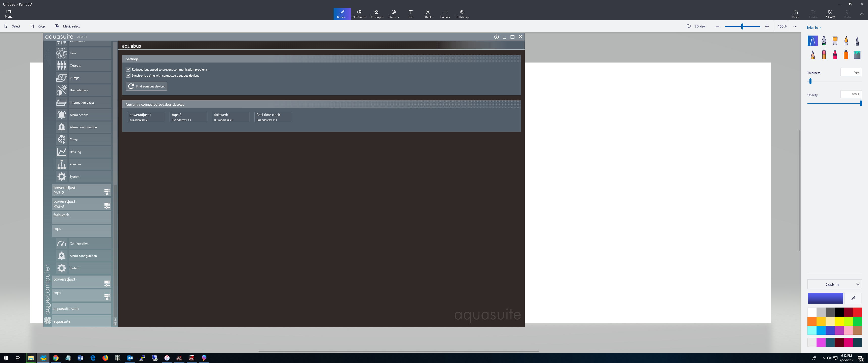Click the eyedropper color picker
Screen dimensions: 868x363
pyautogui.click(x=853, y=298)
